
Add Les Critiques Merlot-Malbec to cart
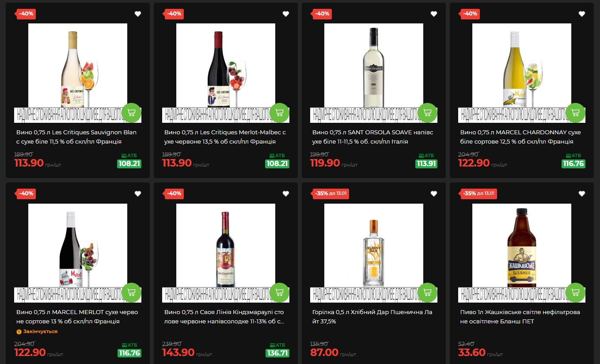click(279, 113)
